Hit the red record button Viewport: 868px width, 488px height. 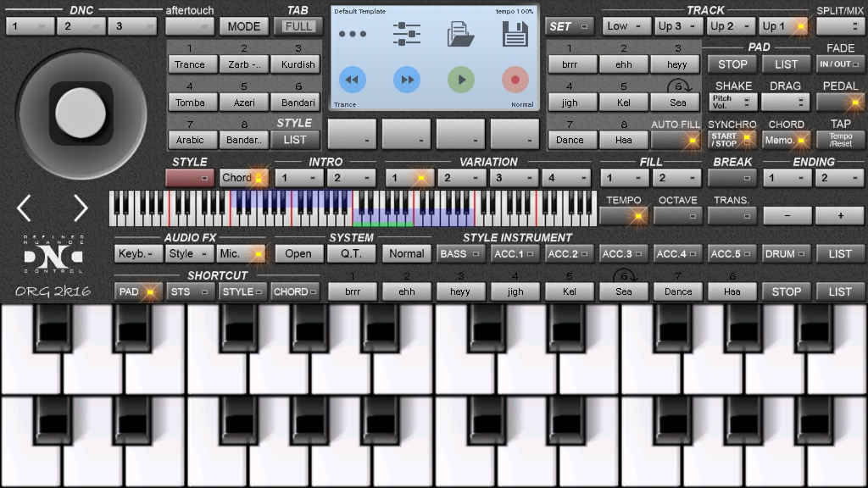(x=515, y=80)
